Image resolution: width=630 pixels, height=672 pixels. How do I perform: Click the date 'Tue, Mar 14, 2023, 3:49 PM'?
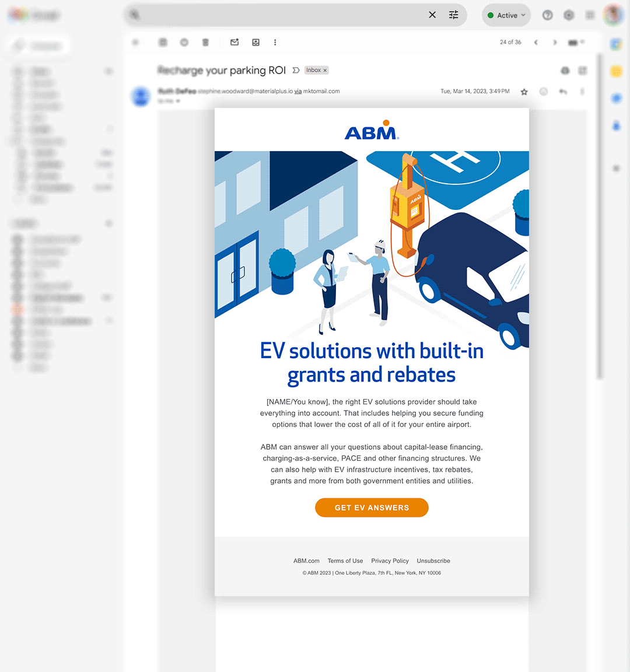(475, 91)
